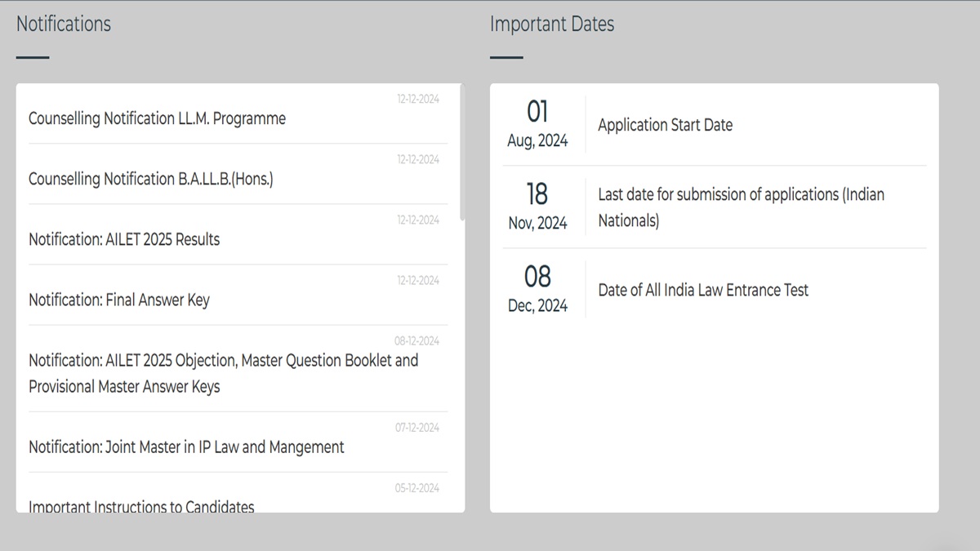Viewport: 980px width, 551px height.
Task: Open the Final Answer Key notification
Action: [119, 300]
